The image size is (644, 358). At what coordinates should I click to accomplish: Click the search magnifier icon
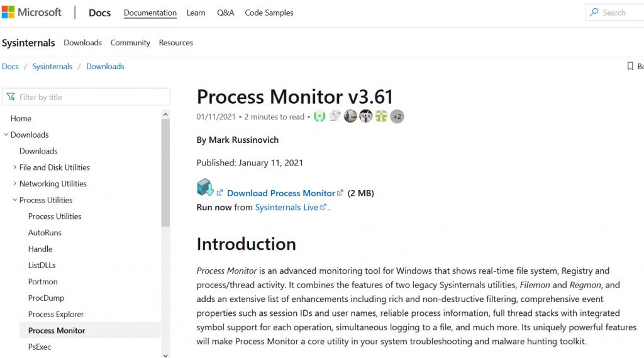click(594, 13)
